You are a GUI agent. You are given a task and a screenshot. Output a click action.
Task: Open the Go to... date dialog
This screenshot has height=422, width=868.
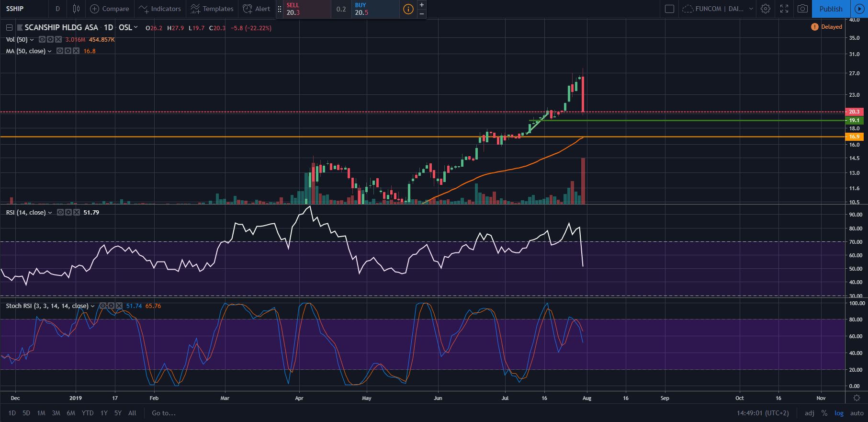[164, 413]
